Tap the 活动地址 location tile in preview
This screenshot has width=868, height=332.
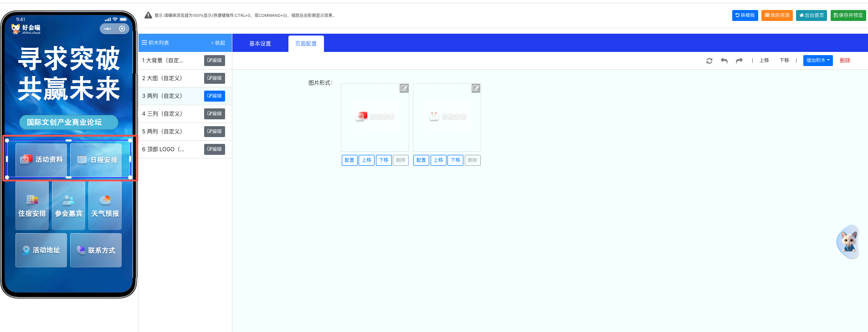pos(41,250)
